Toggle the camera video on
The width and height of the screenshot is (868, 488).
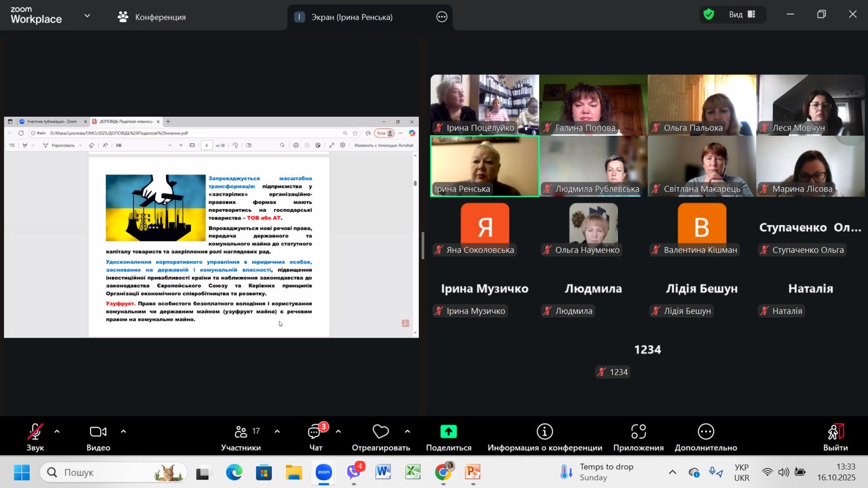pos(98,436)
